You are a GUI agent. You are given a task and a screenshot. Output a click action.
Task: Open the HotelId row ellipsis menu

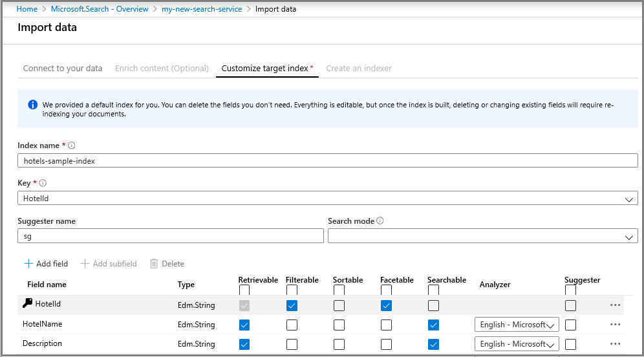[615, 305]
